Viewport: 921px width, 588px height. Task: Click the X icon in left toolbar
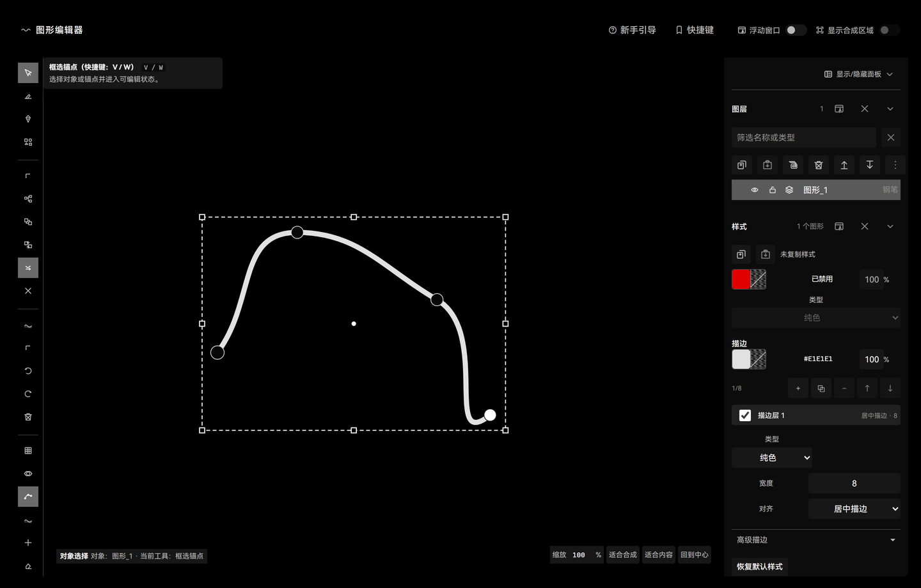(x=28, y=291)
